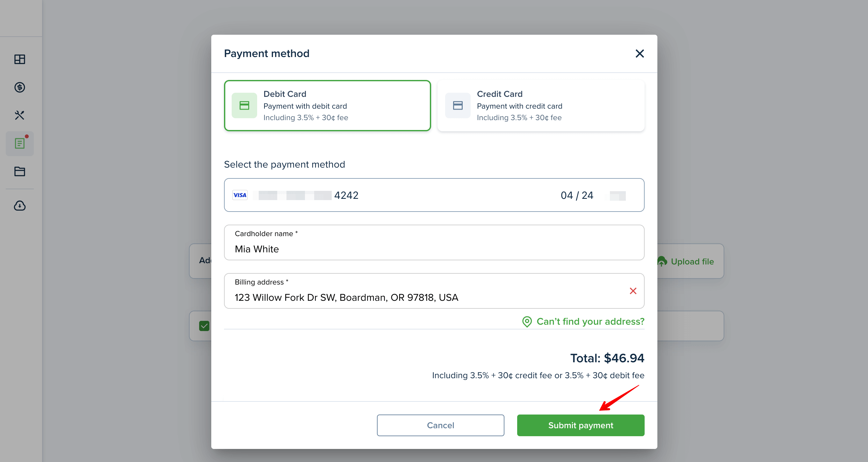Toggle the green checkbox behind the dialog
Image resolution: width=868 pixels, height=462 pixels.
(204, 326)
